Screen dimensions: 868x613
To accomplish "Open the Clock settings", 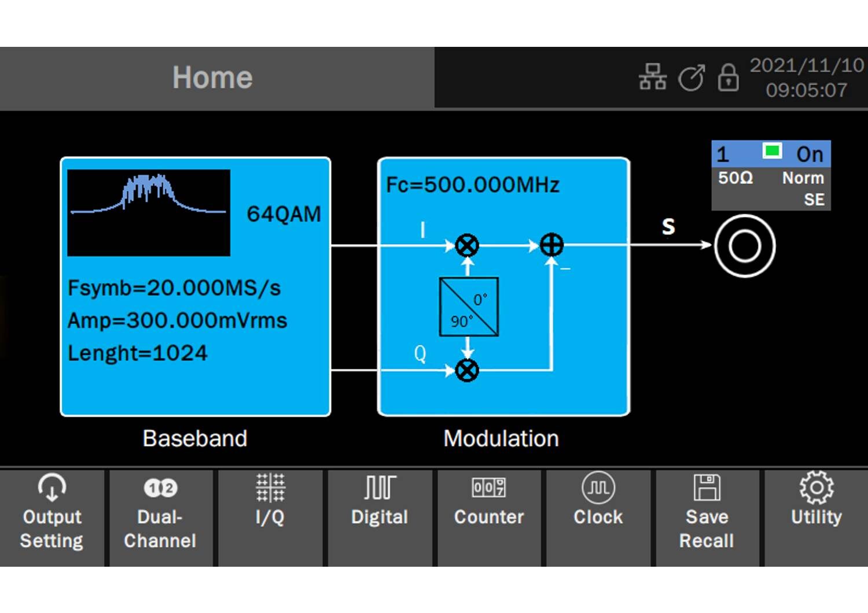I will pos(598,518).
